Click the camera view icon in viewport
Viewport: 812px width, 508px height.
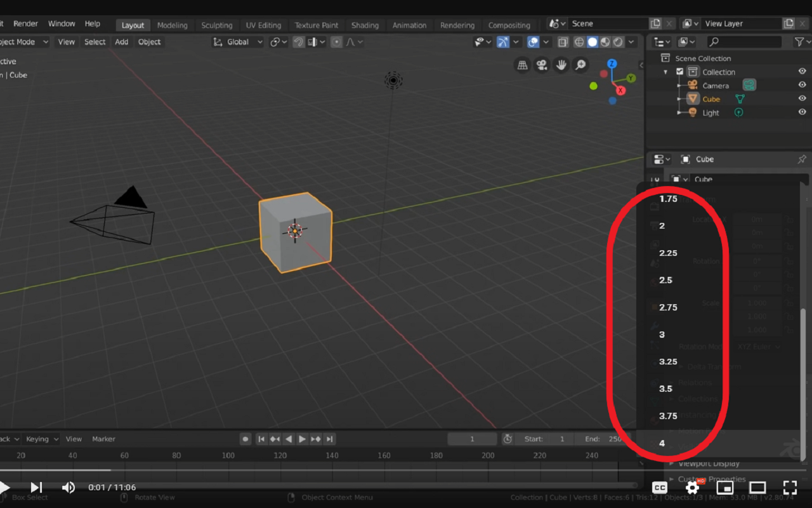coord(542,65)
